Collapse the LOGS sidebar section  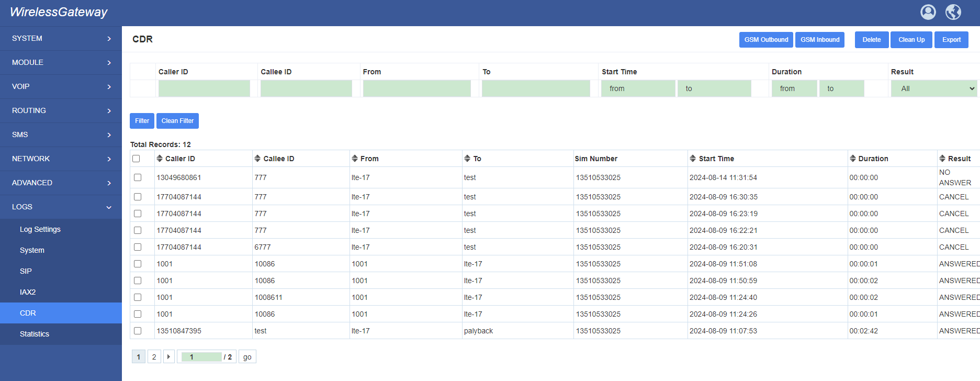pyautogui.click(x=61, y=207)
